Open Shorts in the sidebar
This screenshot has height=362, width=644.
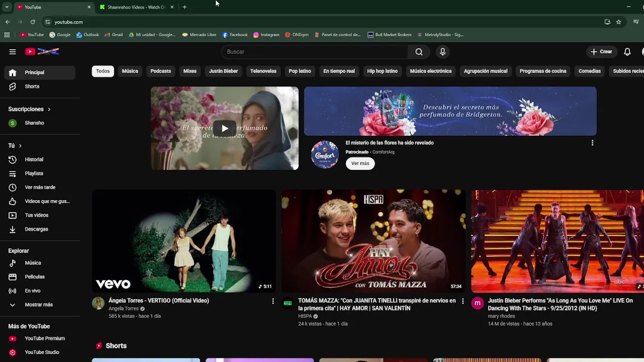click(x=39, y=86)
